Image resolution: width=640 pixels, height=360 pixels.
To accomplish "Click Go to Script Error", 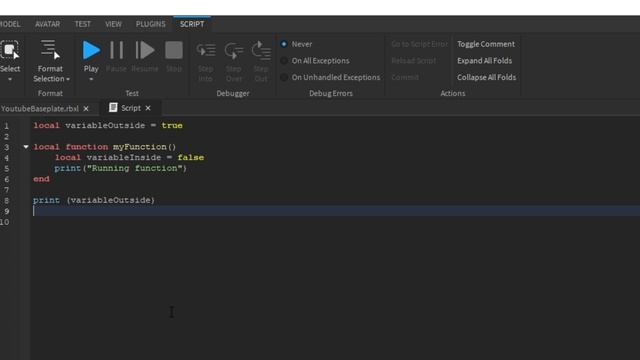I will [419, 44].
